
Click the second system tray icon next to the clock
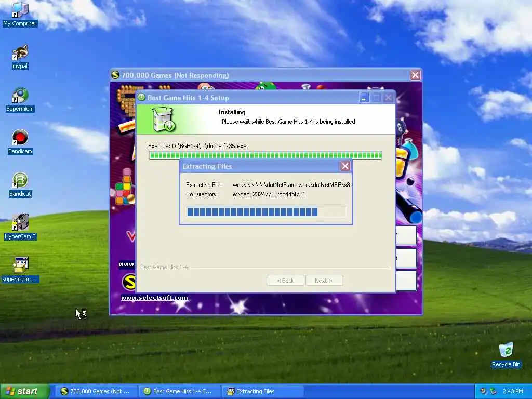(494, 391)
